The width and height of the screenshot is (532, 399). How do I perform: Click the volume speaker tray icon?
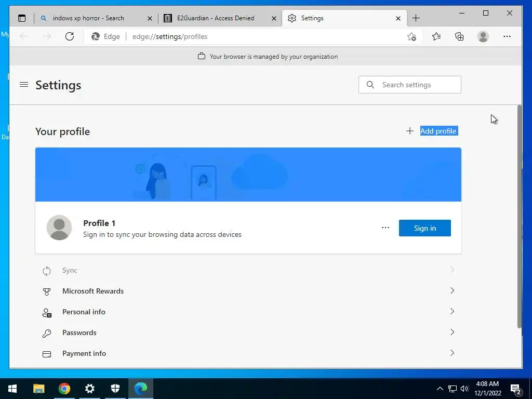point(464,389)
